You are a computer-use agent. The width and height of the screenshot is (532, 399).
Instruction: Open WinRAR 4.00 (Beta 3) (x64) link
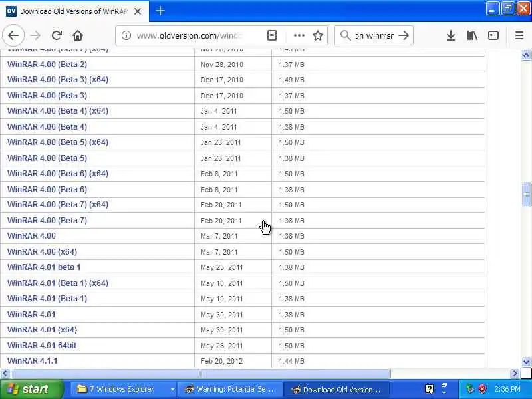(58, 80)
